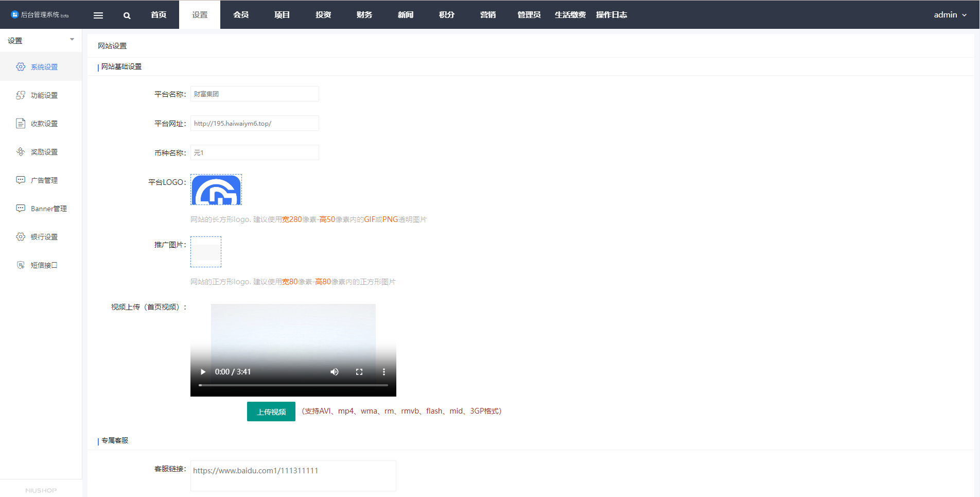The width and height of the screenshot is (980, 497).
Task: Open the 操作日志 menu item
Action: click(x=611, y=15)
